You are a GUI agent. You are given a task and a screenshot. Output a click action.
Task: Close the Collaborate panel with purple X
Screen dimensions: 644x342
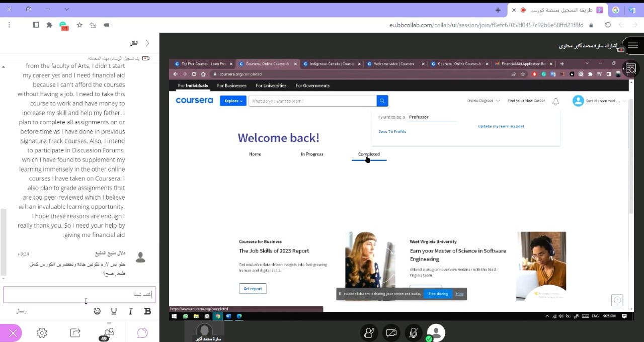click(12, 333)
